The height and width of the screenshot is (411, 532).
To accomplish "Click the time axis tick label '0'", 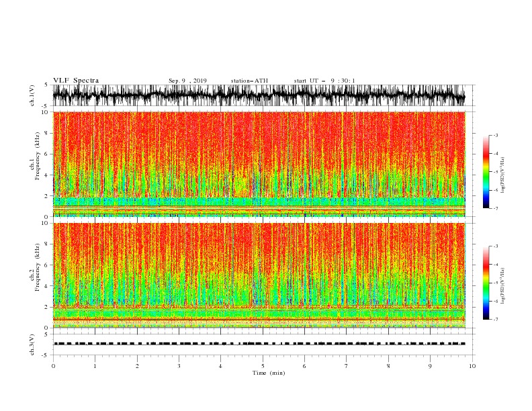I will coord(53,366).
